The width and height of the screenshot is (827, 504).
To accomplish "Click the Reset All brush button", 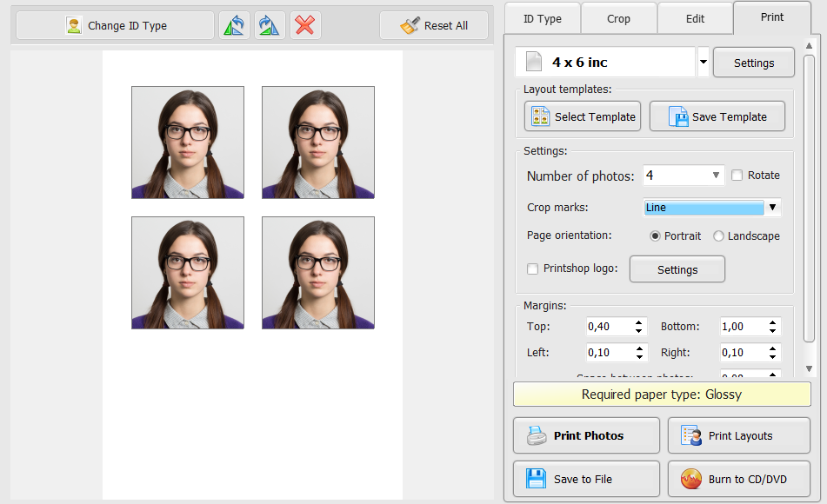I will coord(434,25).
